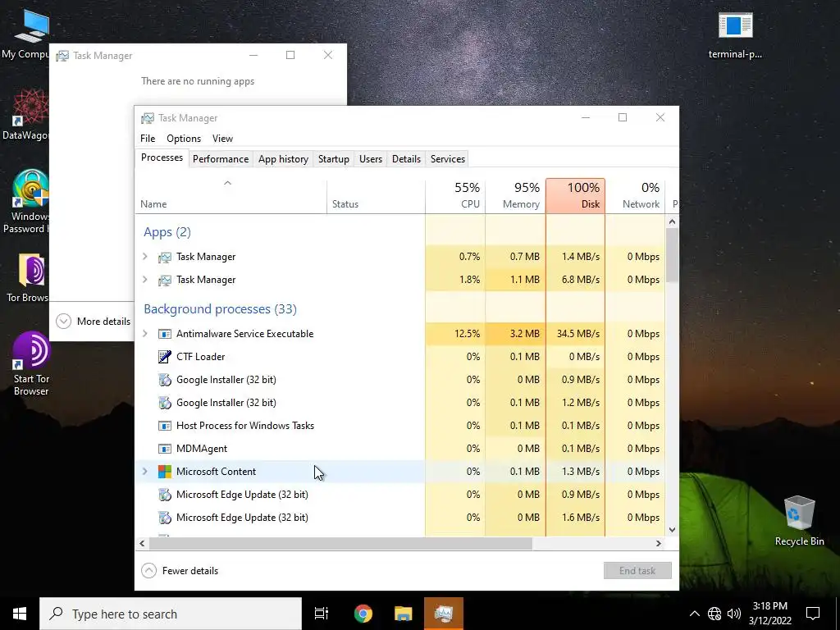Click More details in the back Task Manager window
Viewport: 840px width, 630px height.
(94, 322)
